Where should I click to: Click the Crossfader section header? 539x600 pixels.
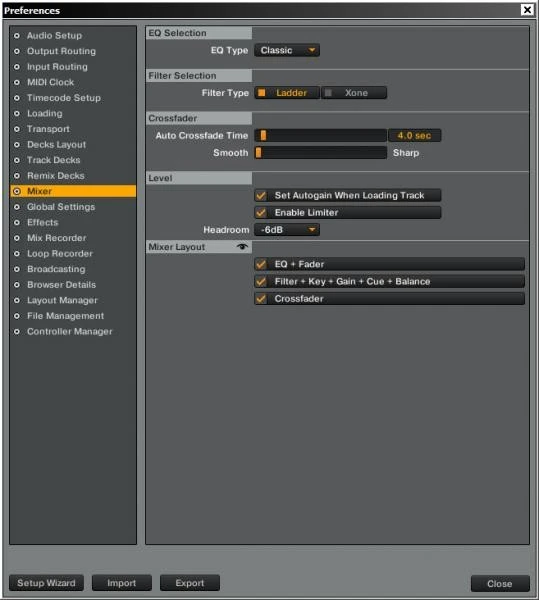[x=199, y=118]
